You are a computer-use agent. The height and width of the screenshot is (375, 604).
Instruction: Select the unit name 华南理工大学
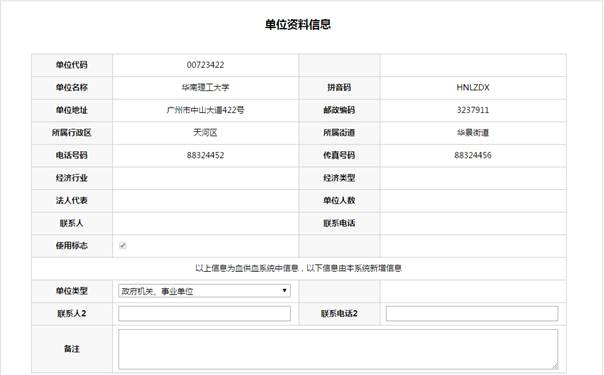tap(205, 87)
